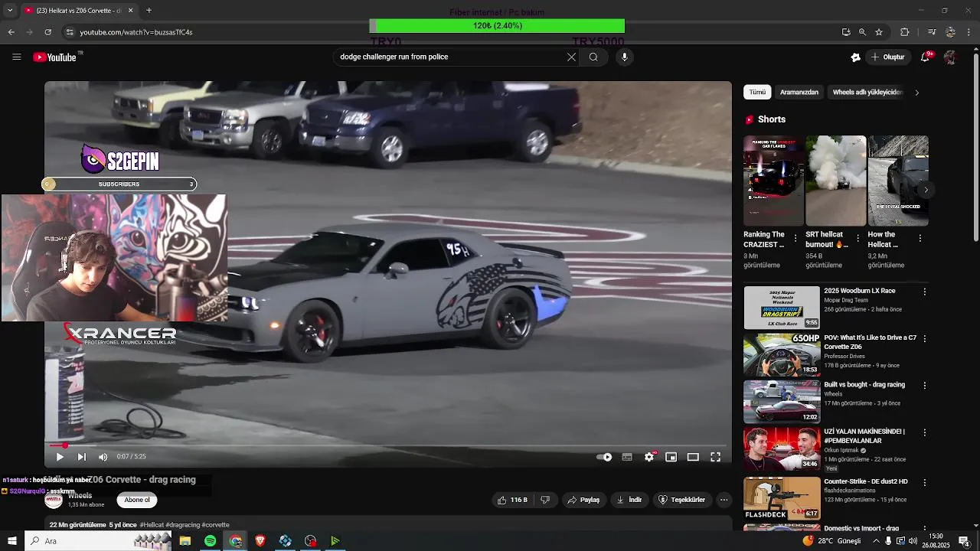Screen dimensions: 980x551
Task: Open the YouTube hamburger guide menu
Action: click(x=16, y=57)
